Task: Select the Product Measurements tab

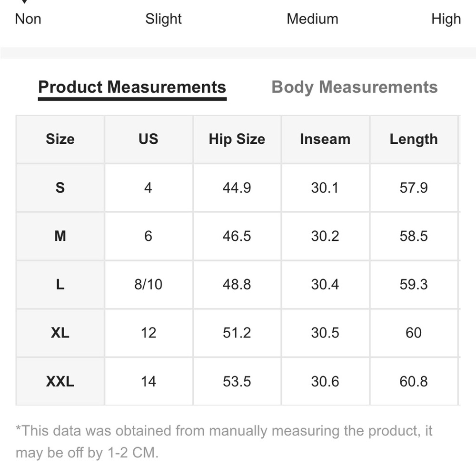Action: (132, 88)
